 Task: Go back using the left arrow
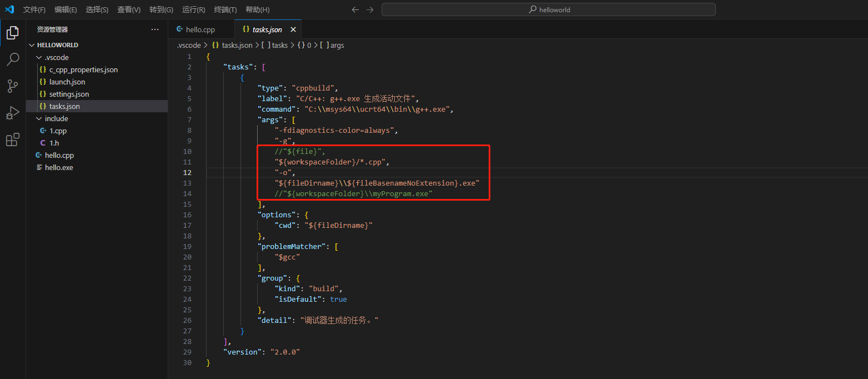click(x=355, y=9)
